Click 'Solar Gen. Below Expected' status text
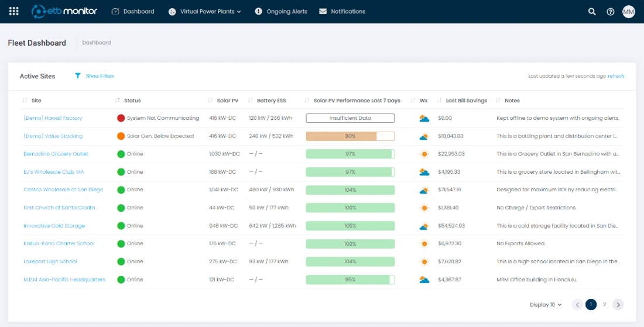The width and height of the screenshot is (644, 327). [x=160, y=136]
